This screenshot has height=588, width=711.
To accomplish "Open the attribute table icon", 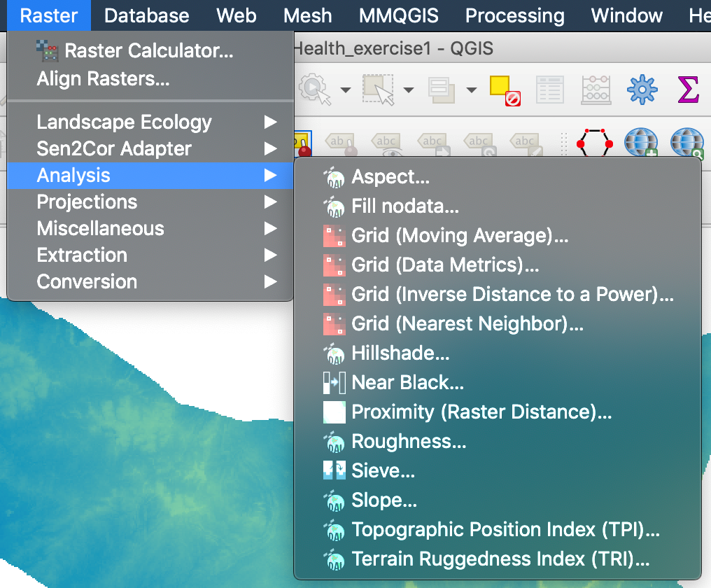I will (550, 90).
